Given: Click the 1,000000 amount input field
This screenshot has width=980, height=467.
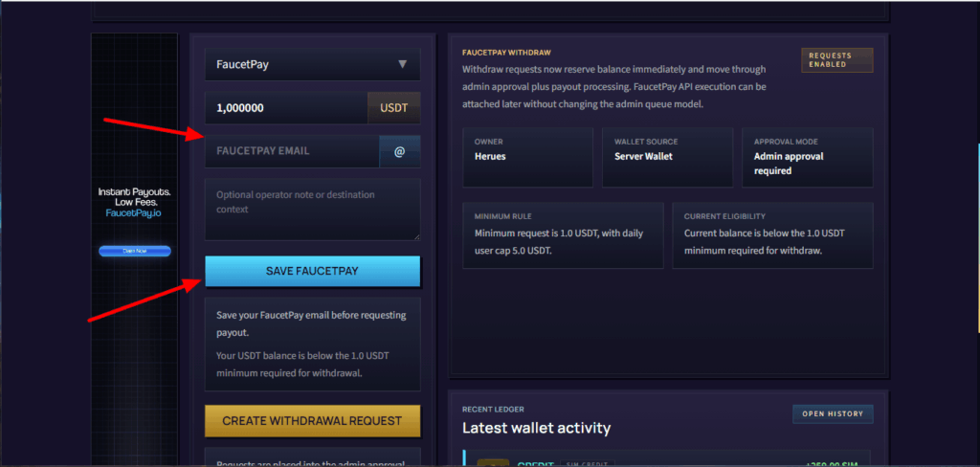Looking at the screenshot, I should pos(286,108).
